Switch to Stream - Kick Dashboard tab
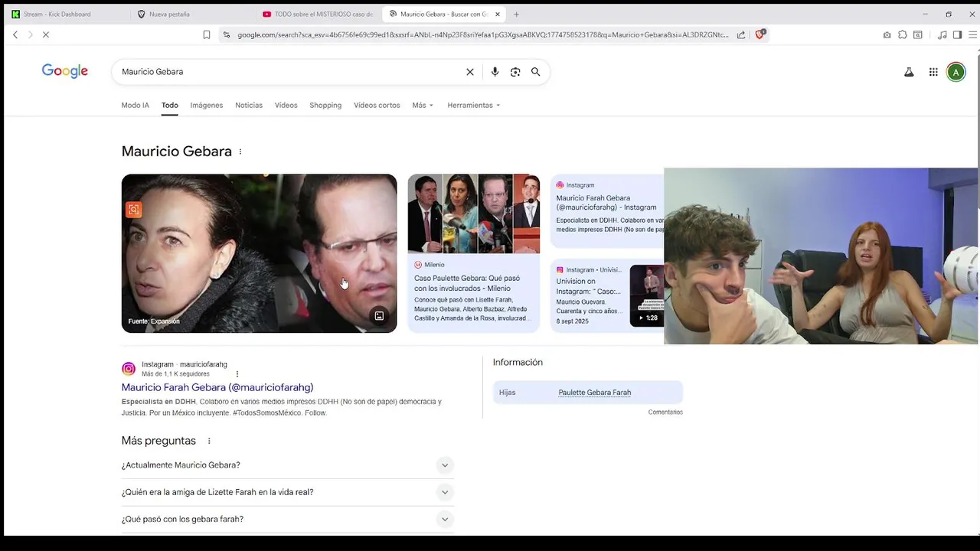This screenshot has width=980, height=551. [66, 14]
